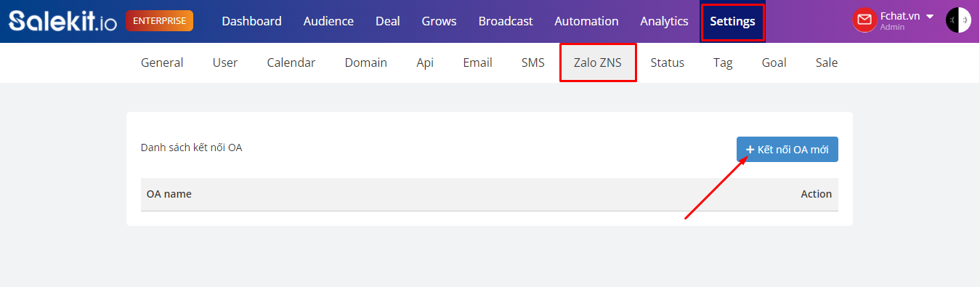This screenshot has height=287, width=980.
Task: Navigate to Automation
Action: pos(586,21)
